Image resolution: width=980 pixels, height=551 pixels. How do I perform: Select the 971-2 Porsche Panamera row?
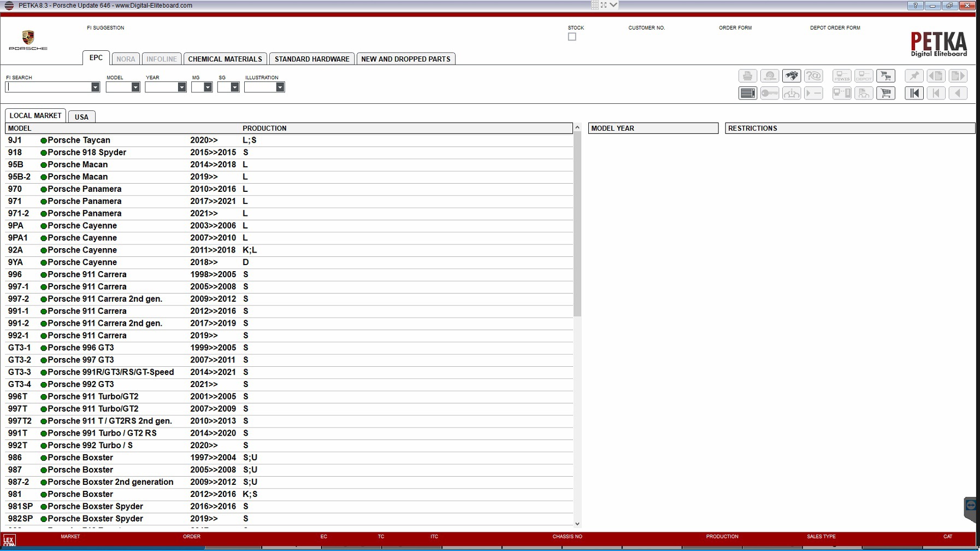tap(289, 214)
